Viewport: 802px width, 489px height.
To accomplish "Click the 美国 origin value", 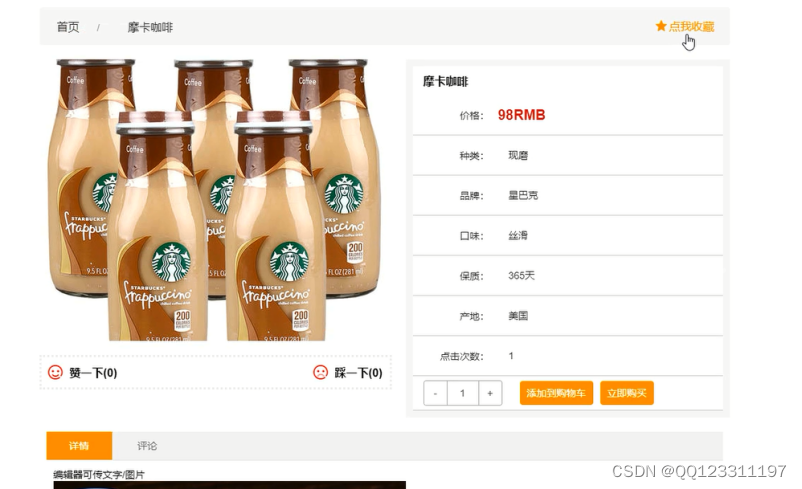I will pyautogui.click(x=518, y=316).
